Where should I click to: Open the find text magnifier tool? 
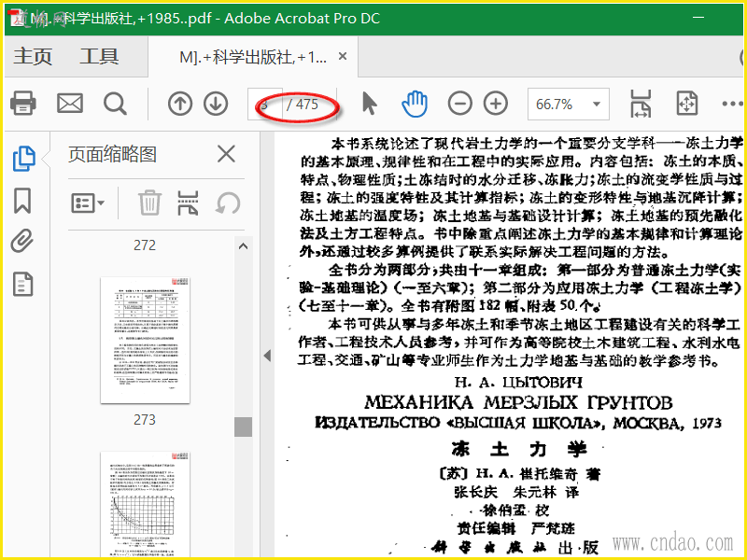pos(115,104)
